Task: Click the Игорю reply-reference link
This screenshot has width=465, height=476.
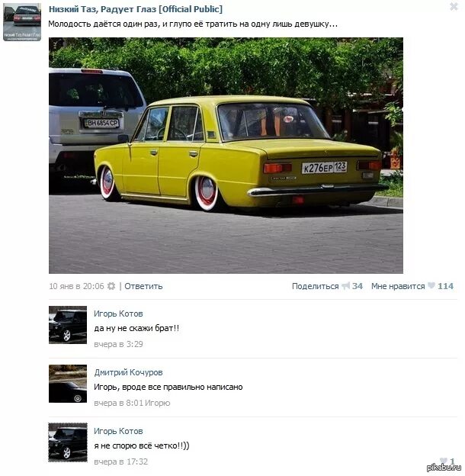Action: 158,403
